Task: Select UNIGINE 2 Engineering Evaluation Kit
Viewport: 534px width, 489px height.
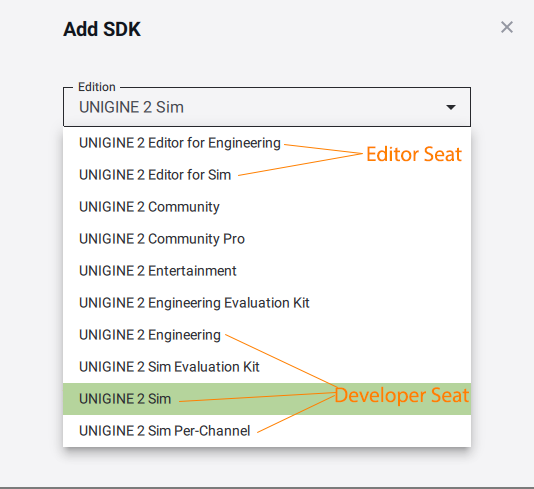Action: click(267, 303)
